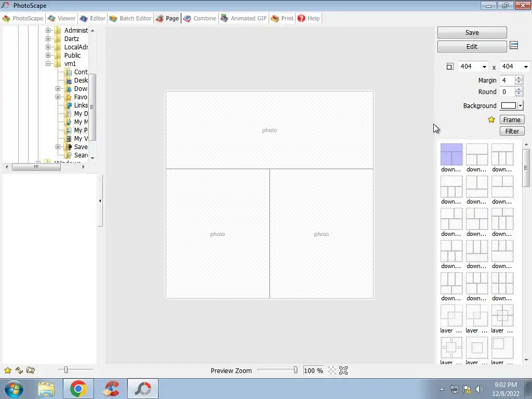
Task: Open CCleaner from taskbar
Action: click(111, 389)
